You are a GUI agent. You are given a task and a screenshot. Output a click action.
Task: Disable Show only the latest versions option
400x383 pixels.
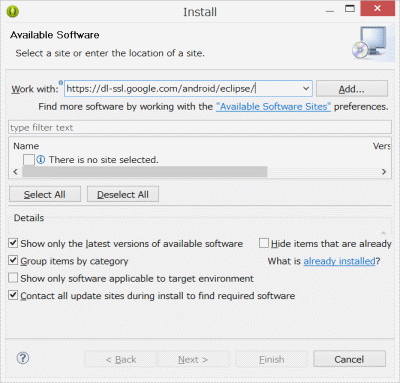coord(13,243)
